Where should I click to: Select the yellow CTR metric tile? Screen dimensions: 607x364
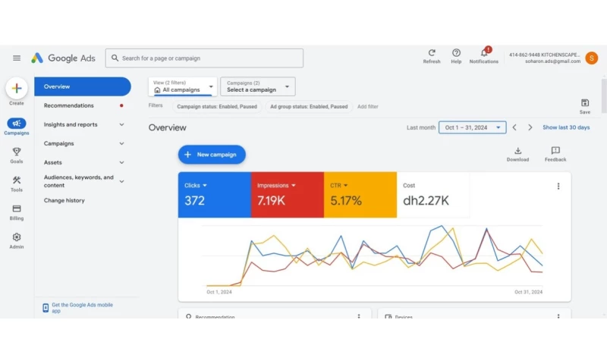click(360, 195)
